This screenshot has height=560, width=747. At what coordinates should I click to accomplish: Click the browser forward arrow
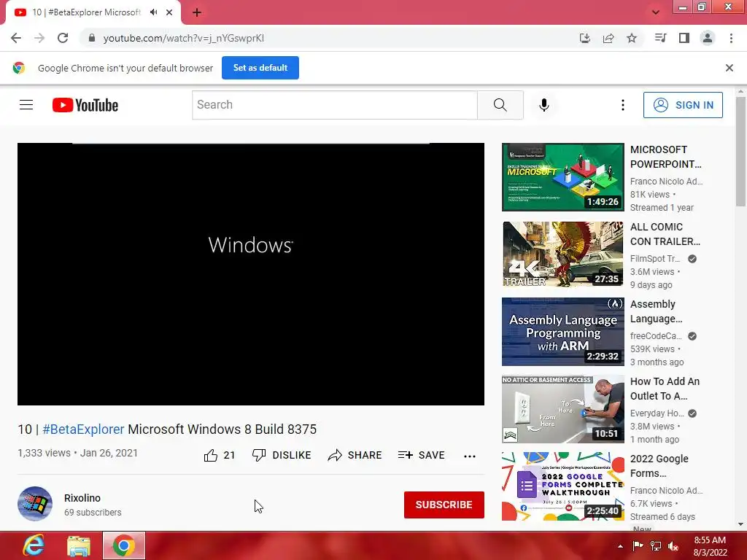point(39,38)
